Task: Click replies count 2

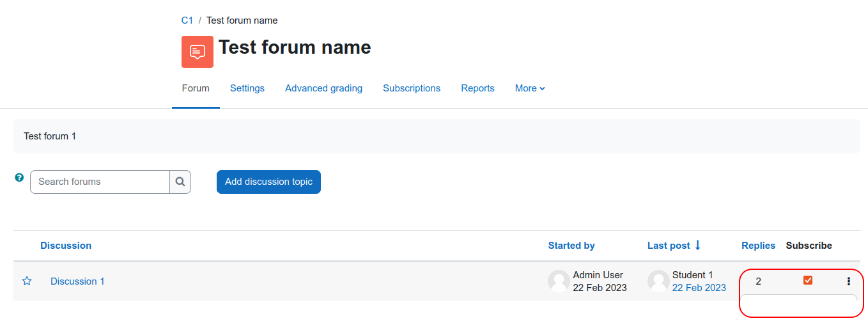Action: click(758, 281)
